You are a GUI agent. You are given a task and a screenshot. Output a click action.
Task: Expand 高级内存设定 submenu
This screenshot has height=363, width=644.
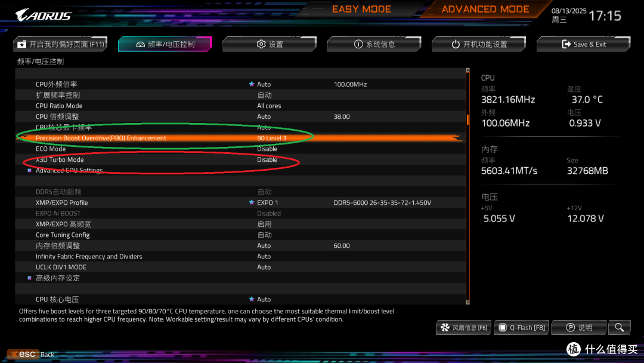57,278
